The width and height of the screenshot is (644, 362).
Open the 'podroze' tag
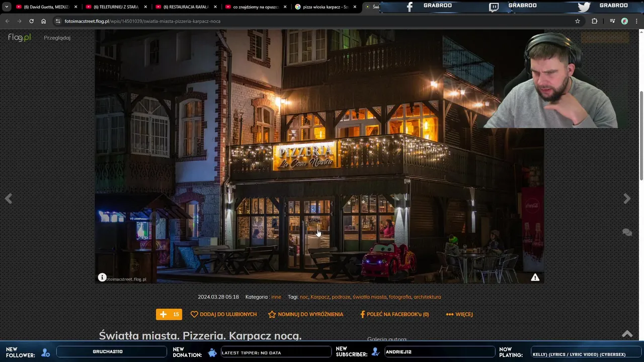click(x=341, y=297)
